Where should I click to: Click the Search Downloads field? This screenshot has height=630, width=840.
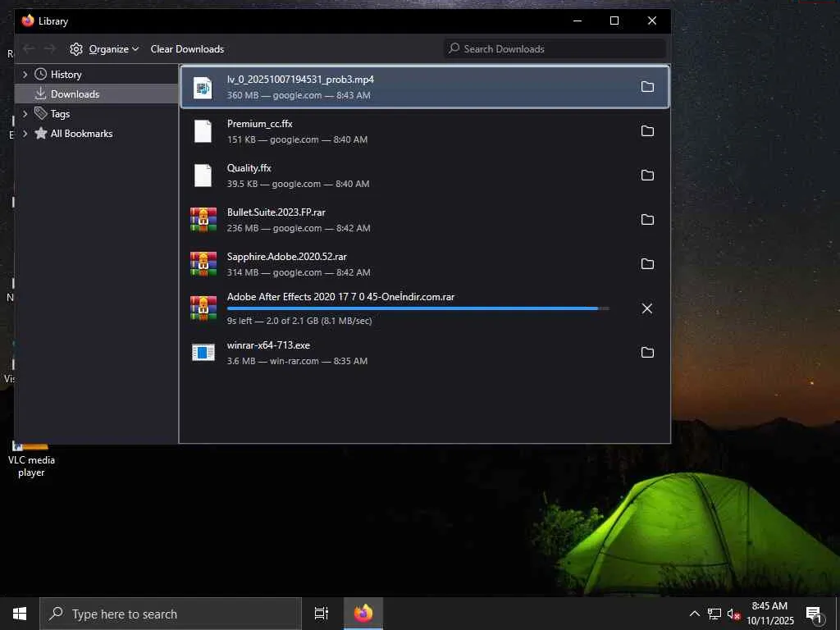555,49
